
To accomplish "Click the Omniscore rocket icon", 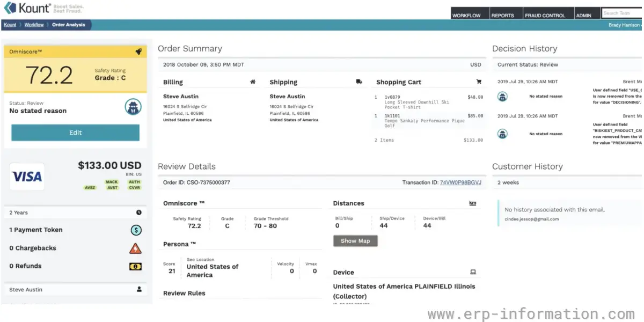I will click(x=138, y=52).
